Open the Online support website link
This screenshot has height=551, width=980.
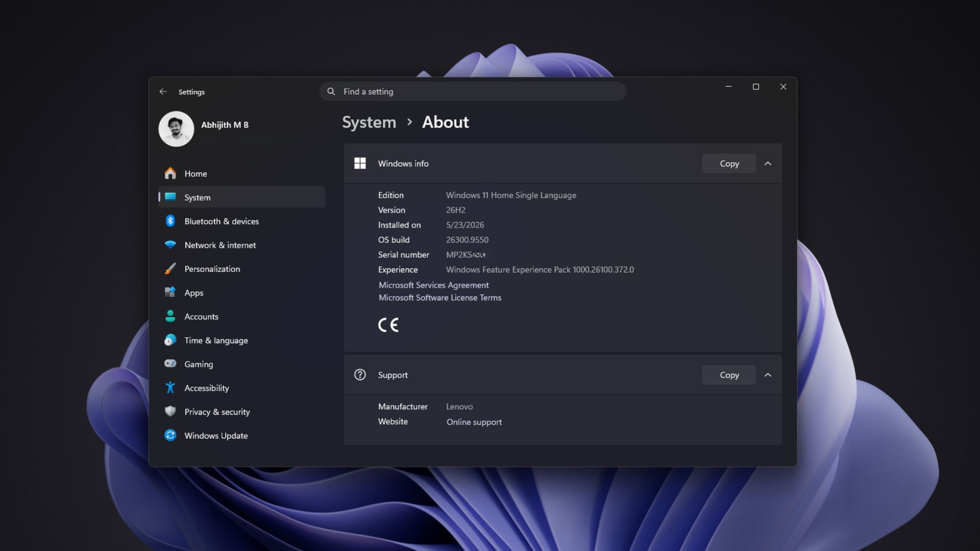(474, 422)
